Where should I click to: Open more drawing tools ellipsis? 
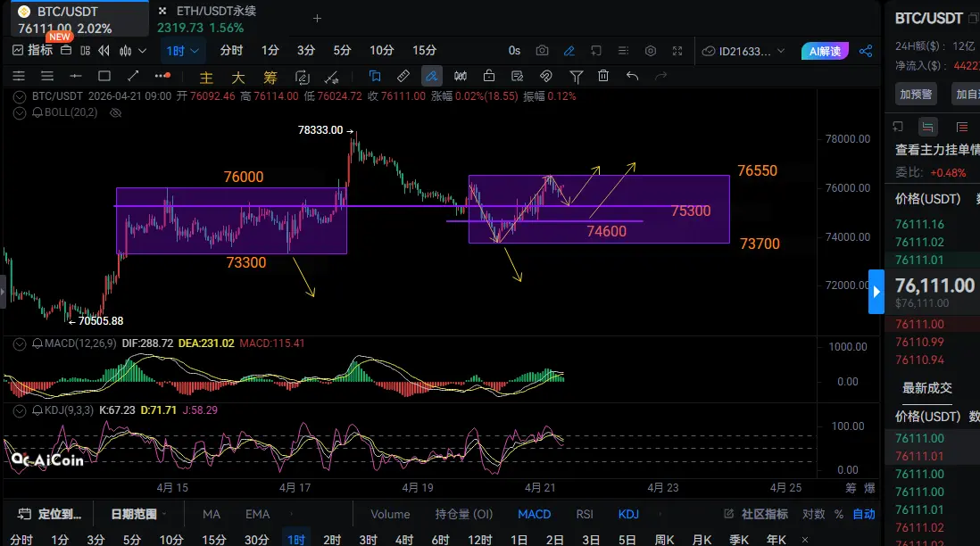coord(162,76)
